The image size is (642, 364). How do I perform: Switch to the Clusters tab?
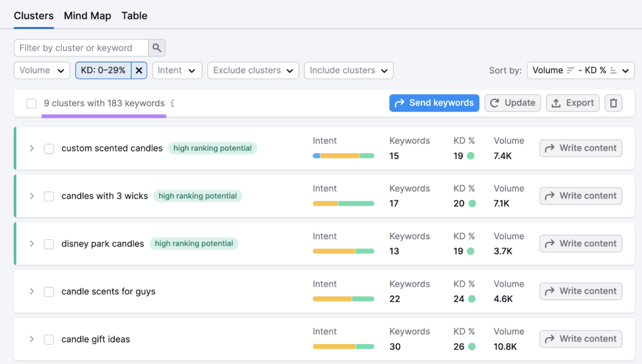tap(33, 16)
